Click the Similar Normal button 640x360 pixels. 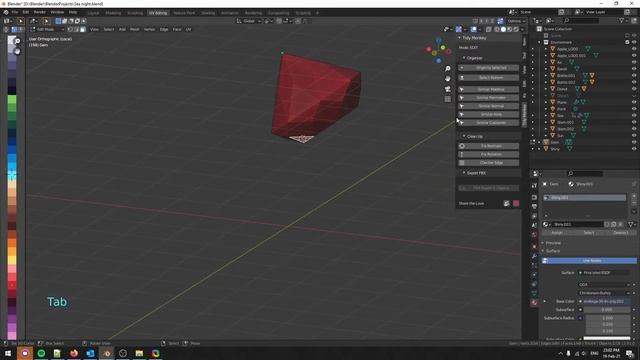pyautogui.click(x=489, y=106)
